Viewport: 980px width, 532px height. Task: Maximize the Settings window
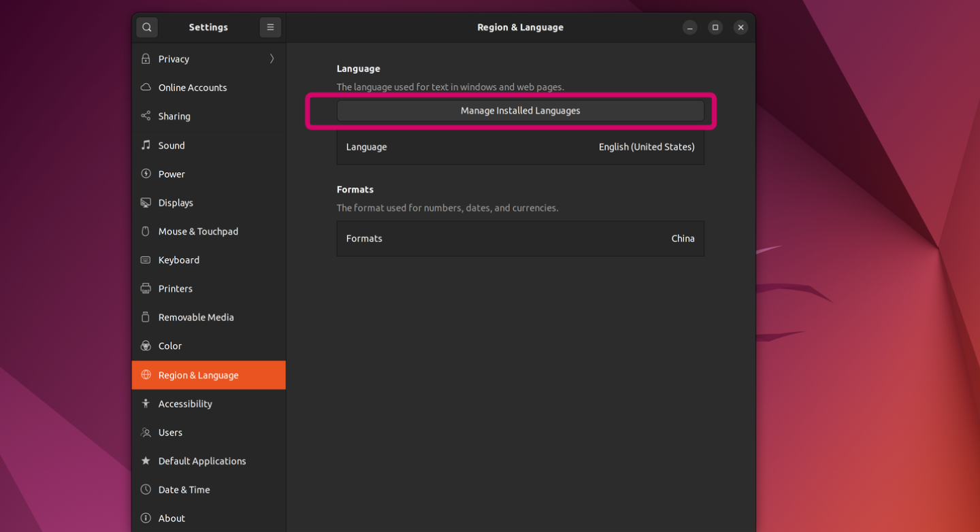(x=715, y=27)
